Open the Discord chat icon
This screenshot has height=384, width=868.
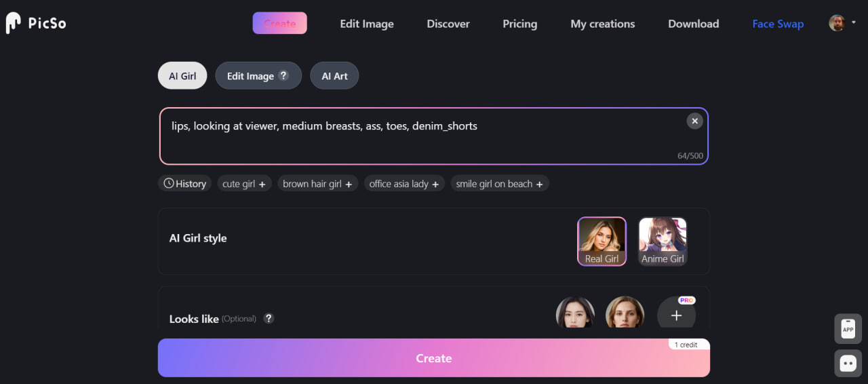point(848,364)
